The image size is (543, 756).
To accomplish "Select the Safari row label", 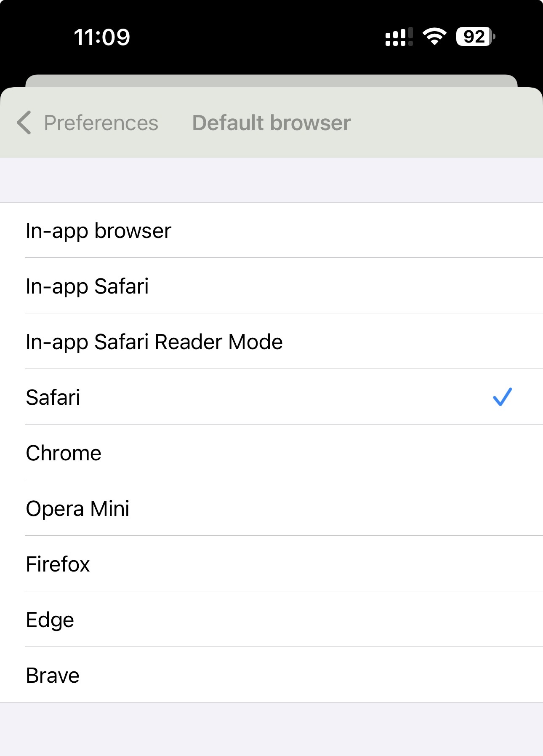I will (x=53, y=397).
